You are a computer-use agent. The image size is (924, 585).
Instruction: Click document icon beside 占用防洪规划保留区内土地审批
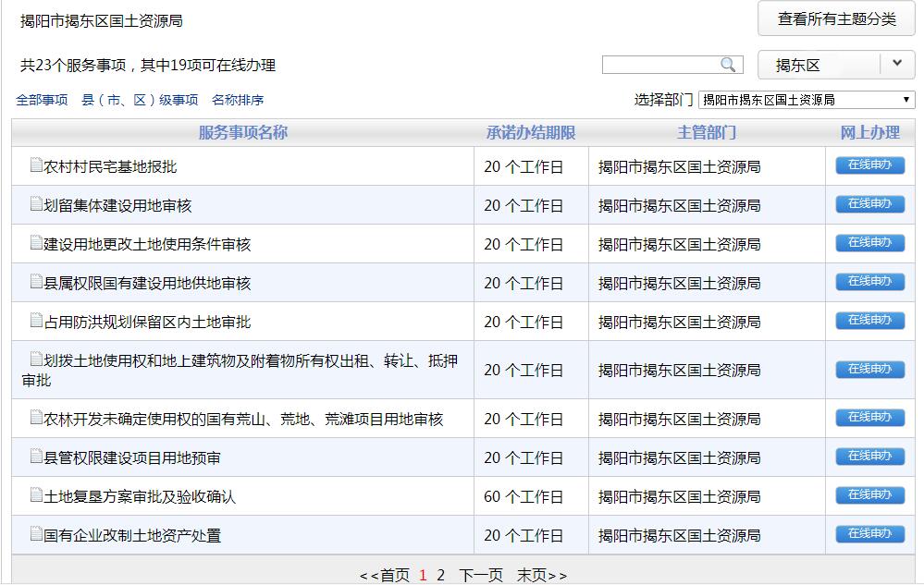click(37, 320)
